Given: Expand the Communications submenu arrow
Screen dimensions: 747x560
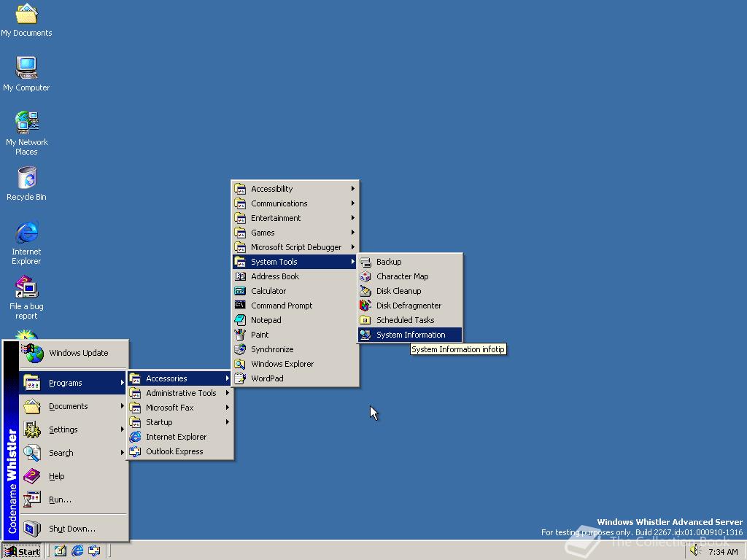Looking at the screenshot, I should click(352, 203).
